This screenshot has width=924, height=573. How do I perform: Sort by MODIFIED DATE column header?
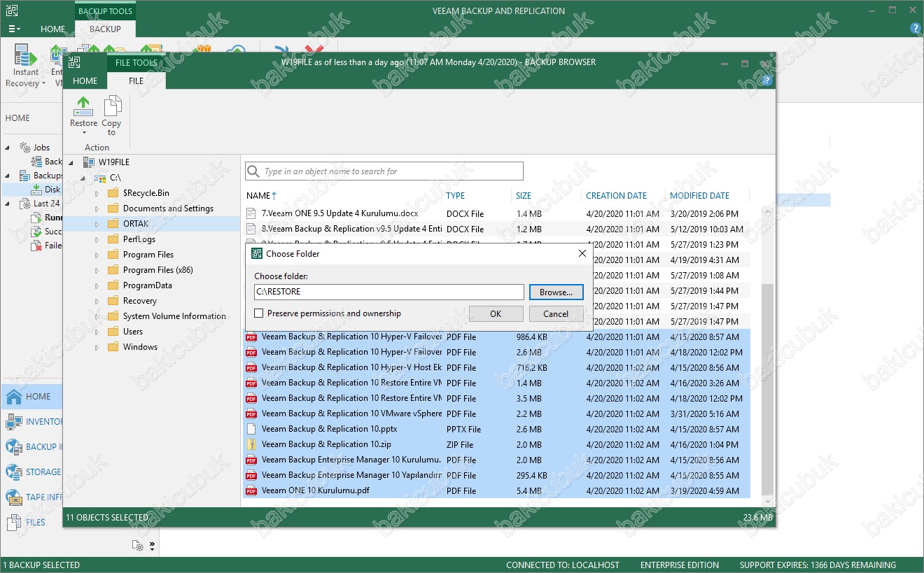point(699,196)
